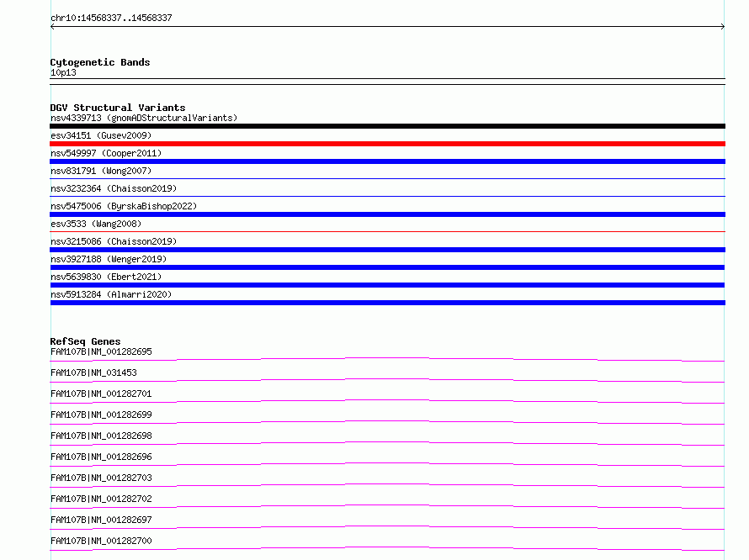Open variant nsv4339713 (gnomADStructuralVariants) label

(x=144, y=118)
